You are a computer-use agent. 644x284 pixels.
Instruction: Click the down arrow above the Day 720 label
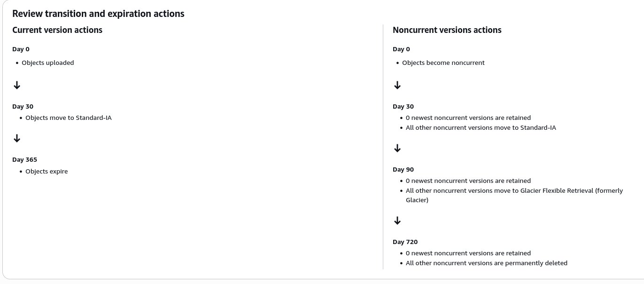(x=397, y=221)
